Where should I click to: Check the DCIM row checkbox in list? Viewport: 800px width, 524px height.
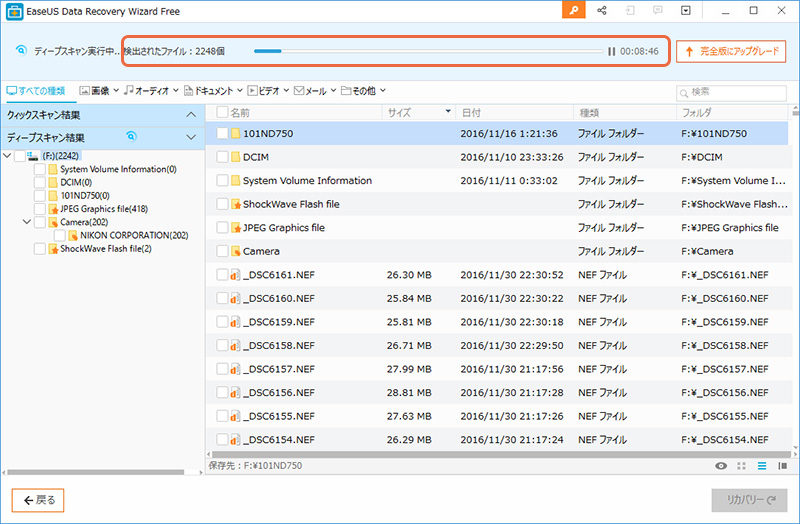point(222,157)
